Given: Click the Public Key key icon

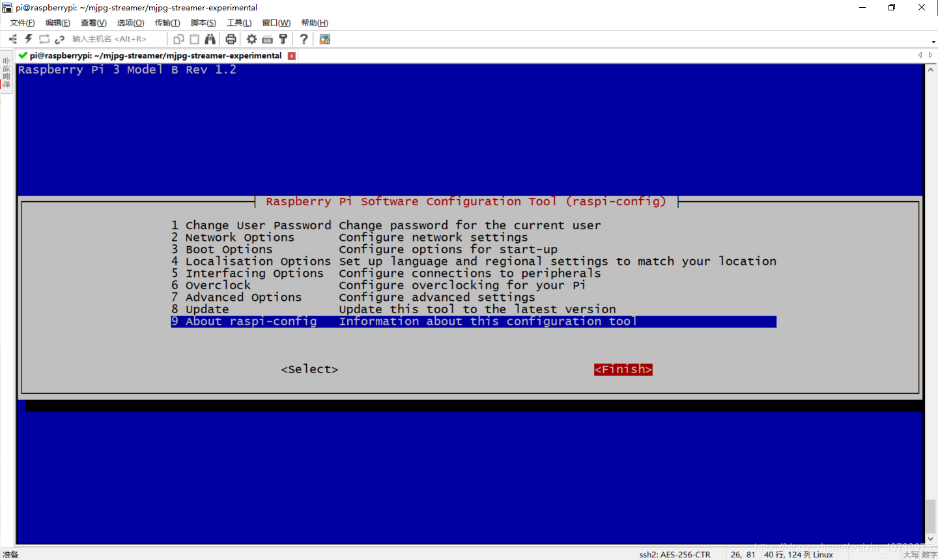Looking at the screenshot, I should [283, 39].
